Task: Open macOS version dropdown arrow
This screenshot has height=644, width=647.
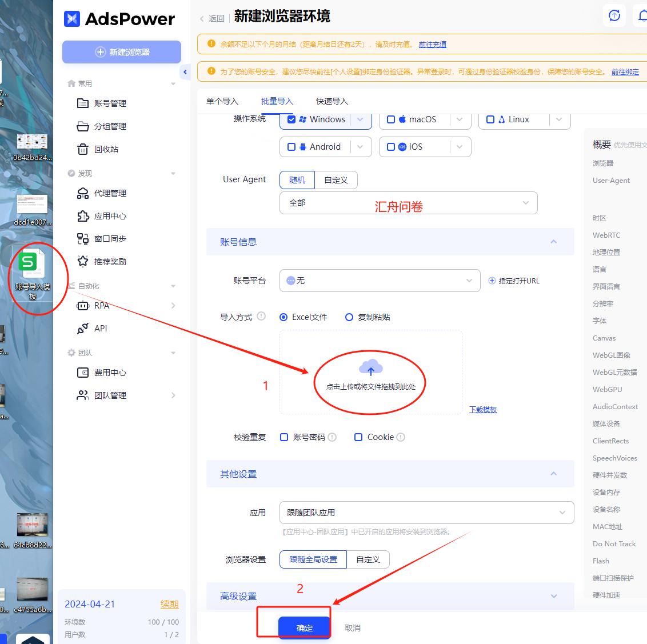Action: click(460, 119)
